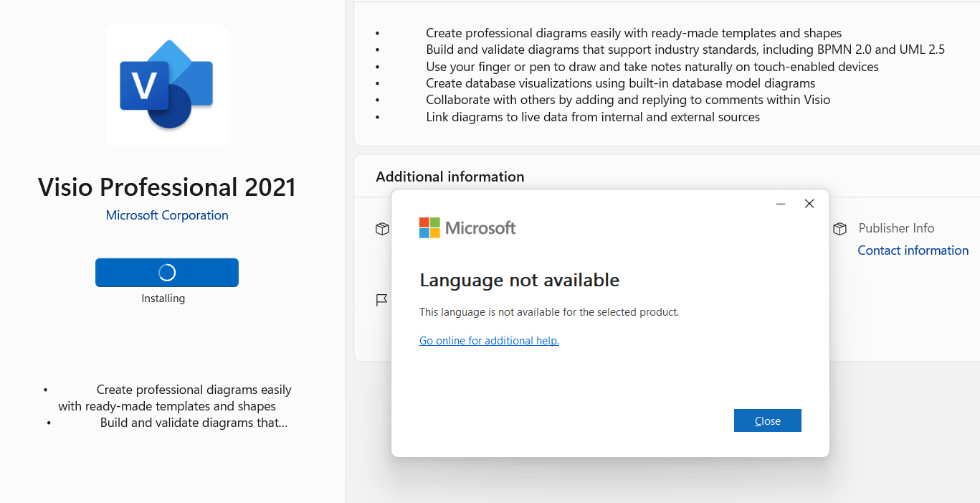Click the Installing status text

[x=163, y=298]
